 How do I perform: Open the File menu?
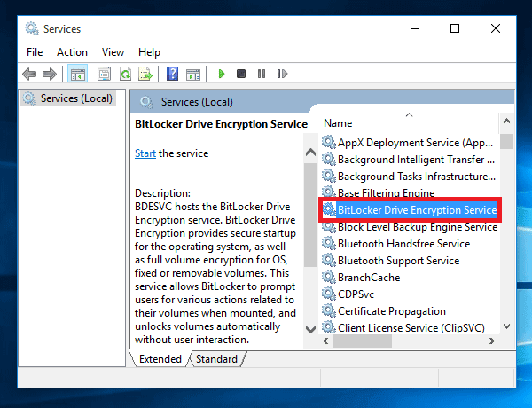(35, 52)
